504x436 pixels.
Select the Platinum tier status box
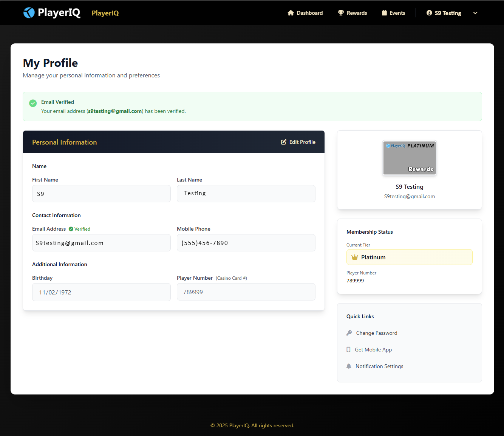(x=409, y=257)
